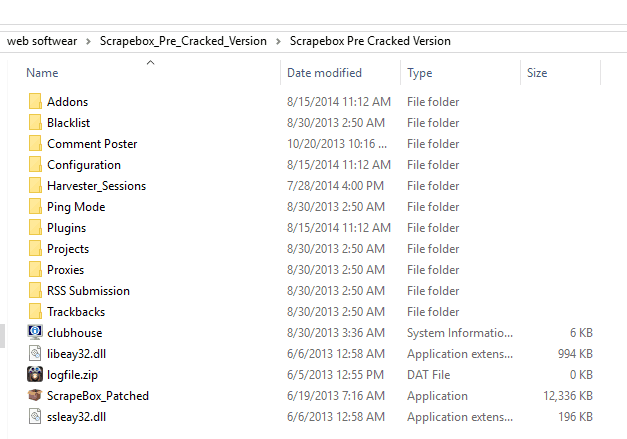Click the RSS Submission folder icon
627x439 pixels.
pyautogui.click(x=35, y=290)
